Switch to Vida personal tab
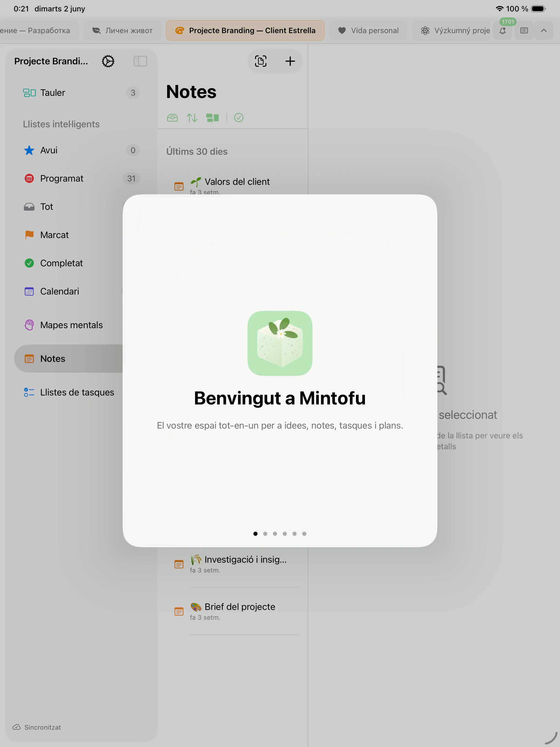560x747 pixels. (x=368, y=30)
